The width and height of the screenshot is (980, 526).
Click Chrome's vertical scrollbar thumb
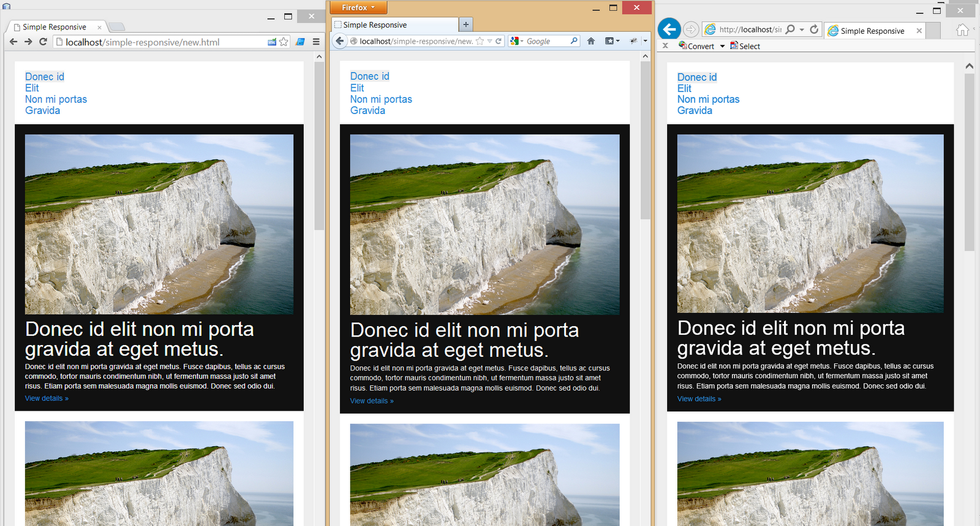(319, 146)
